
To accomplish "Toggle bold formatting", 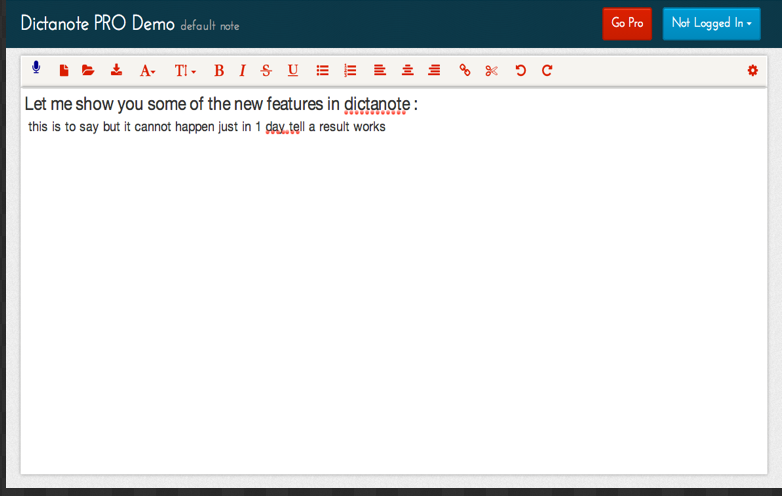I will point(219,71).
